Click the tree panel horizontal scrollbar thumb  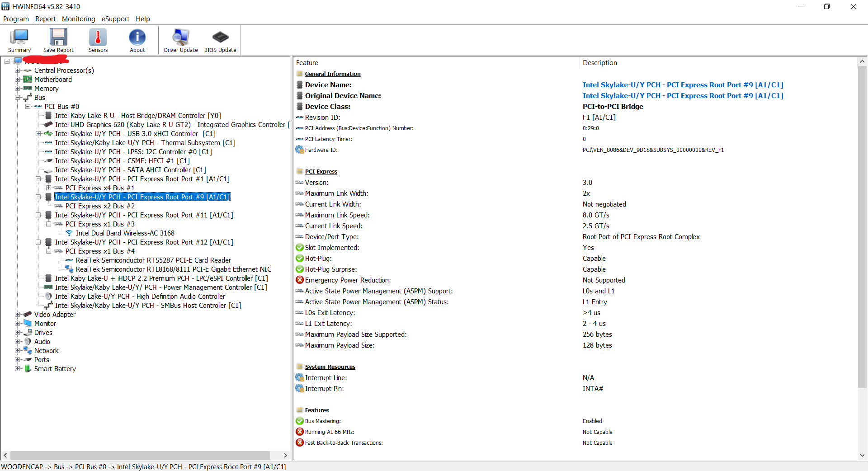tap(140, 455)
